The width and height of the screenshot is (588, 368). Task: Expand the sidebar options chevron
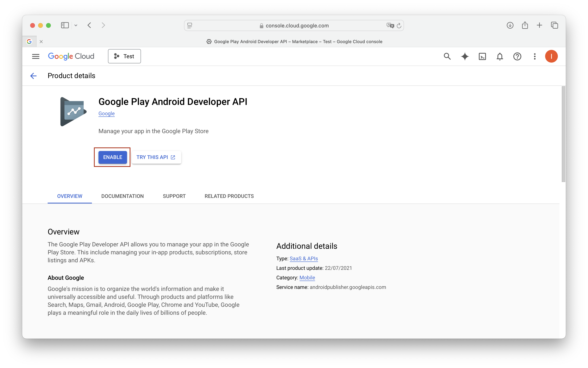[76, 25]
